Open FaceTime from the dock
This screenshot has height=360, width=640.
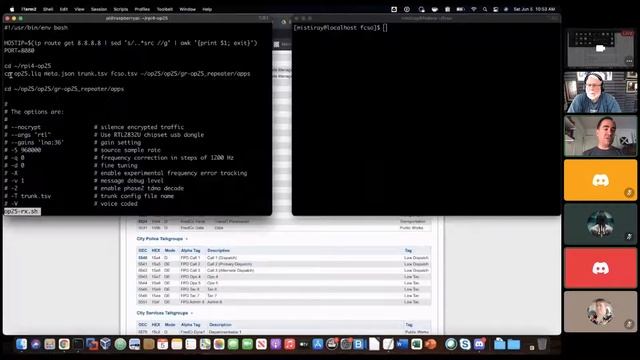point(247,344)
